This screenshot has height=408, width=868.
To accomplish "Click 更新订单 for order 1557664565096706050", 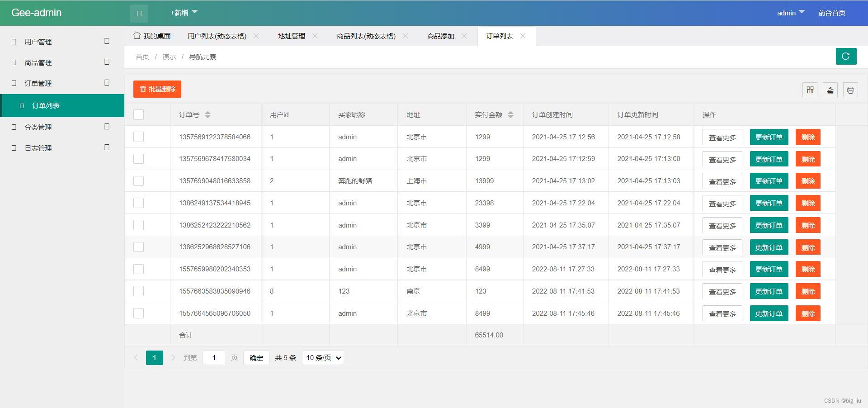I will pyautogui.click(x=769, y=313).
